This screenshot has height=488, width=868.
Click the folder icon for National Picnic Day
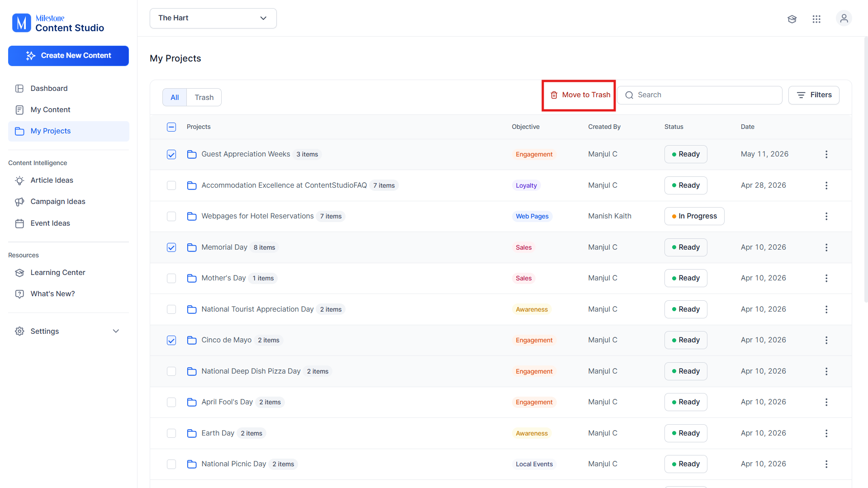[x=192, y=464]
